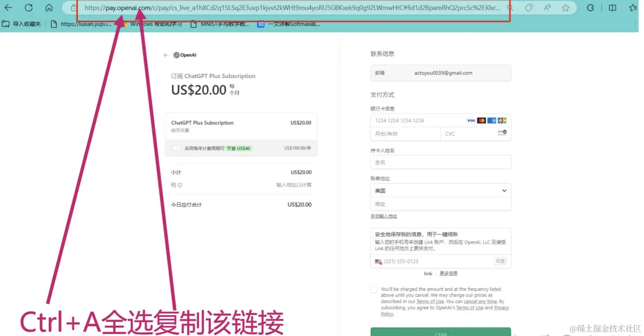Click the green 订阅 subscribe button
The width and height of the screenshot is (644, 336).
coord(441,332)
